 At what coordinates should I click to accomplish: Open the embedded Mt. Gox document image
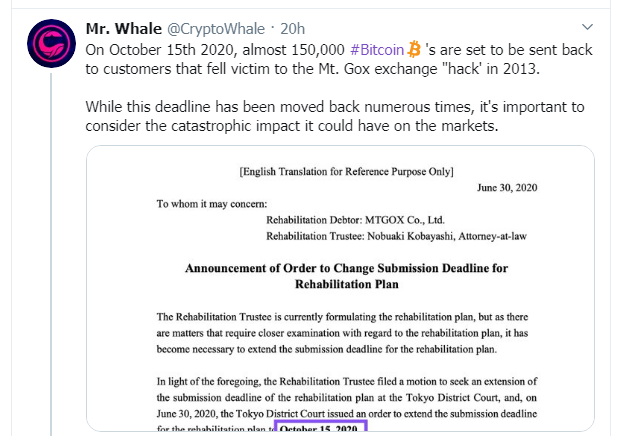[x=340, y=290]
